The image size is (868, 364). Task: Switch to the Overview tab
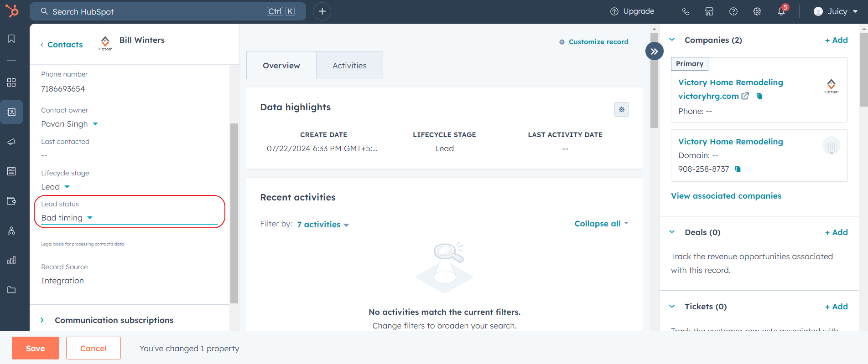(281, 66)
